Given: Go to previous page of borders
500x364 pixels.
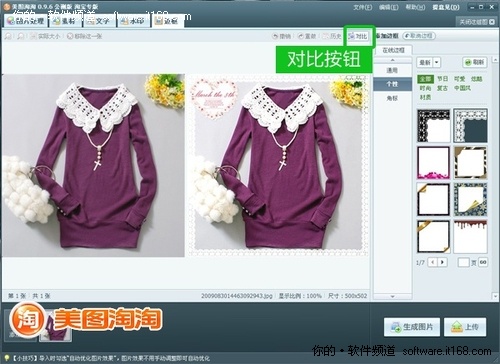Looking at the screenshot, I should point(433,262).
